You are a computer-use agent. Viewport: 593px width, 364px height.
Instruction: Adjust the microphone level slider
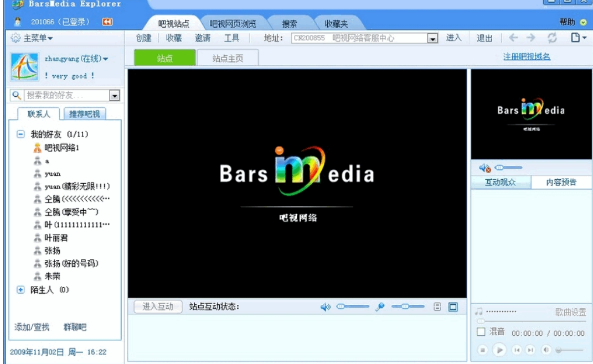[408, 306]
